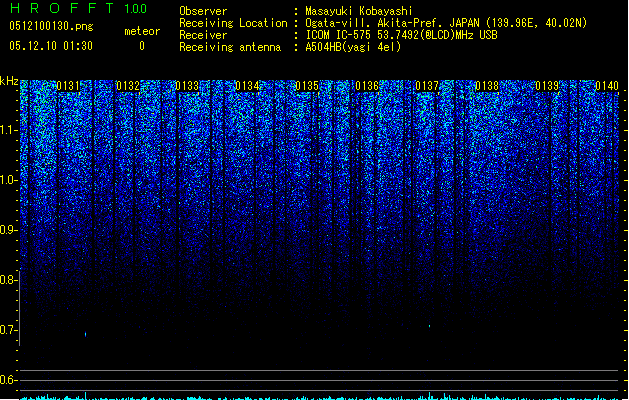This screenshot has width=629, height=400.
Task: Click the bright echo dot below 0131
Action: [85, 334]
